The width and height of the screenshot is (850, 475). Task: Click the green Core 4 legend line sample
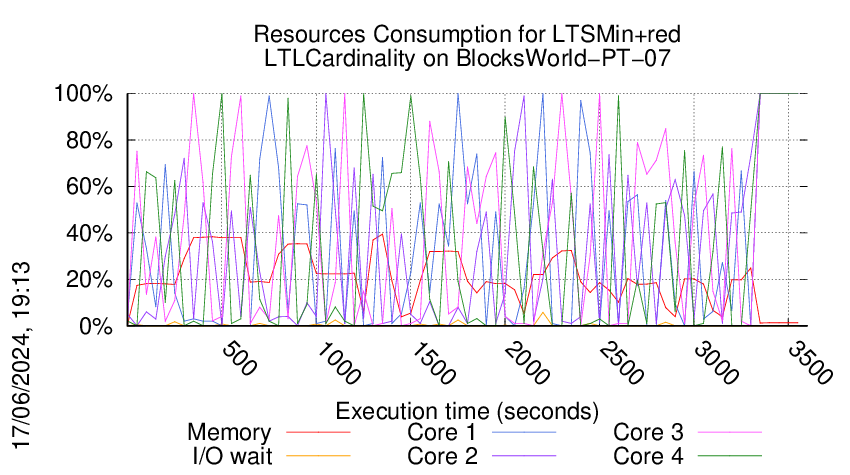click(730, 456)
